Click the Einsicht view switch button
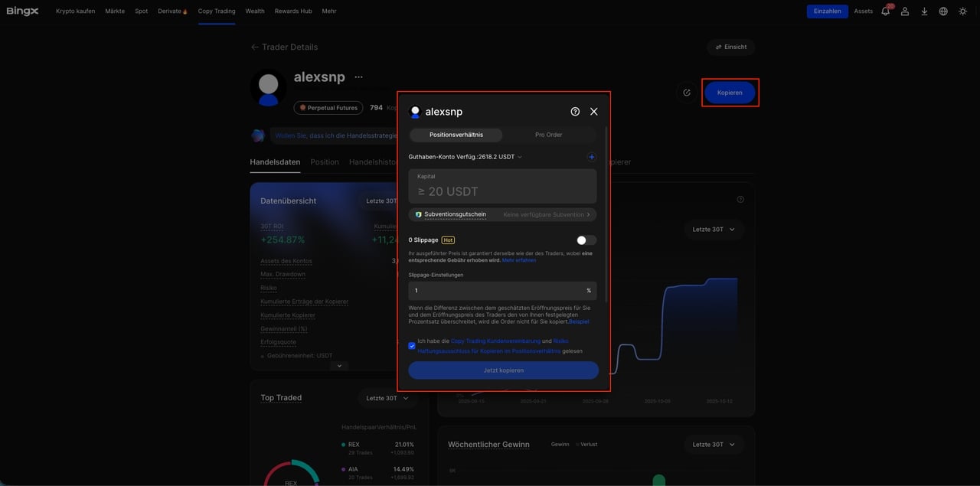Screen dimensions: 980x486 point(730,47)
